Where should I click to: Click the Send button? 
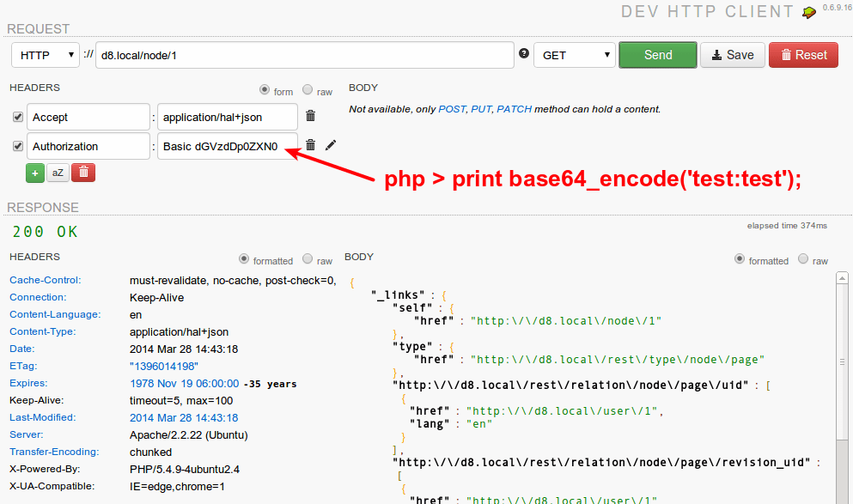pos(657,54)
